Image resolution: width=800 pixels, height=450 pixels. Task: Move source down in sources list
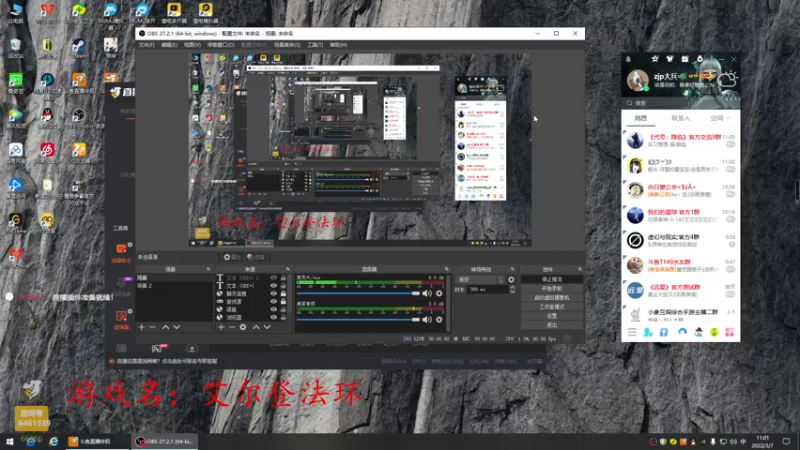tap(267, 327)
